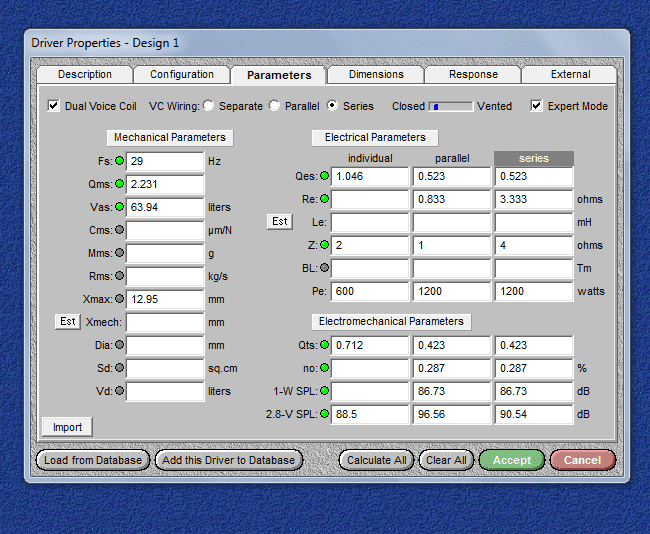Open the Response tab
650x534 pixels.
473,75
